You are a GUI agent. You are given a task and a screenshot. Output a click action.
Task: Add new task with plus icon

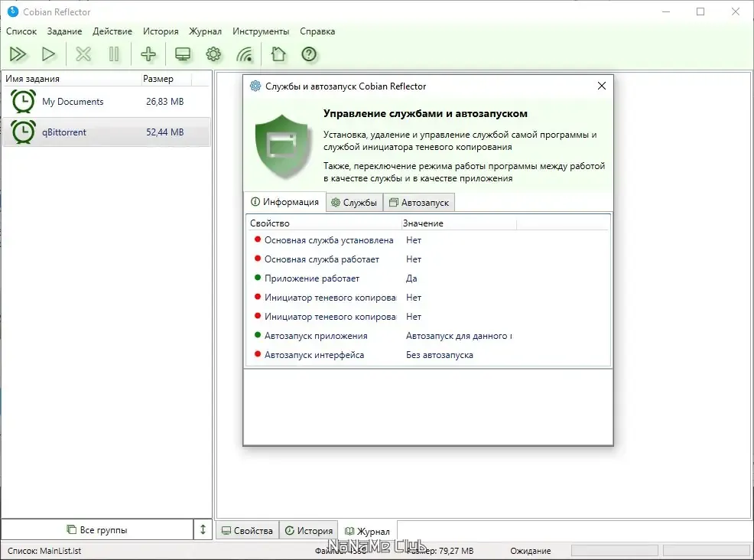(148, 54)
